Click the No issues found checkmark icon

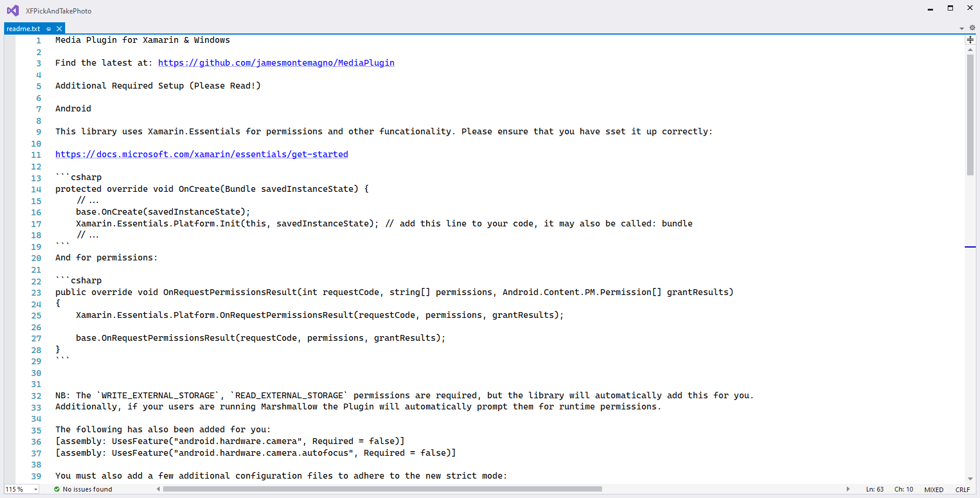(57, 489)
